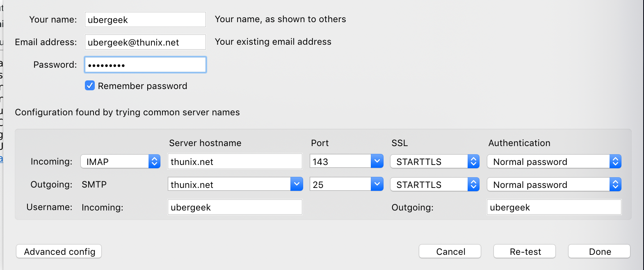Focus the Your name text field
Image resolution: width=644 pixels, height=270 pixels.
pyautogui.click(x=145, y=20)
